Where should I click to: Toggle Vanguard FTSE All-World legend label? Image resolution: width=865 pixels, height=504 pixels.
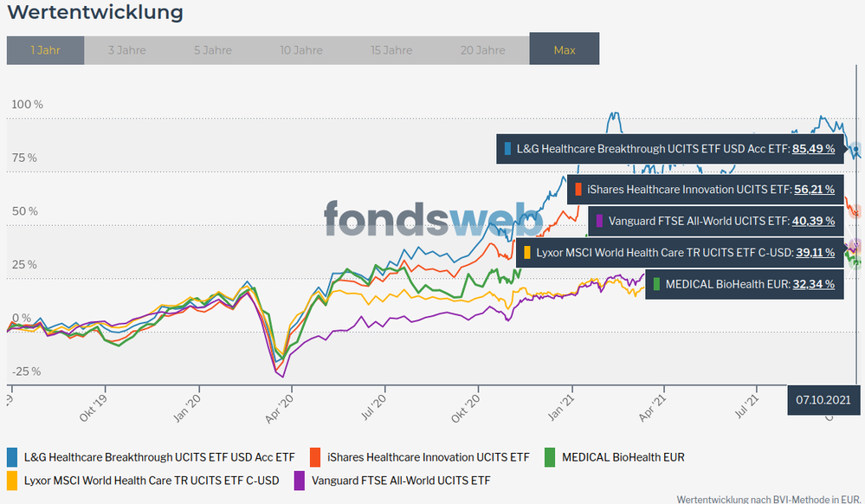coord(402,480)
